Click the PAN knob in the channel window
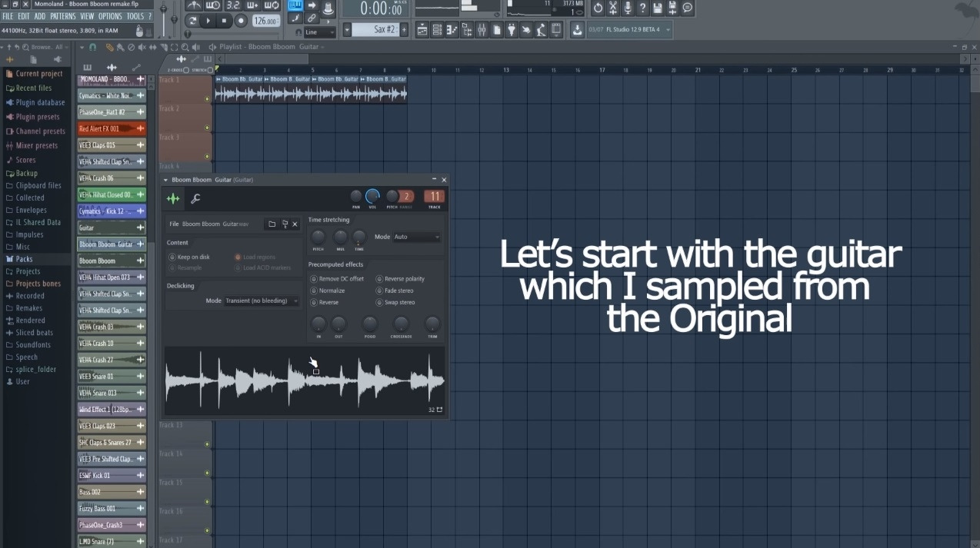This screenshot has height=548, width=980. click(356, 196)
